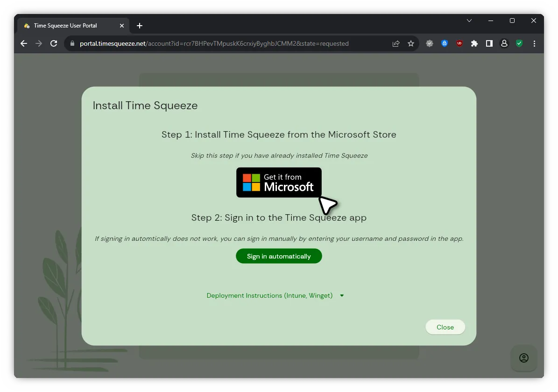Open the Extensions puzzle piece menu
The height and width of the screenshot is (392, 558).
click(474, 43)
